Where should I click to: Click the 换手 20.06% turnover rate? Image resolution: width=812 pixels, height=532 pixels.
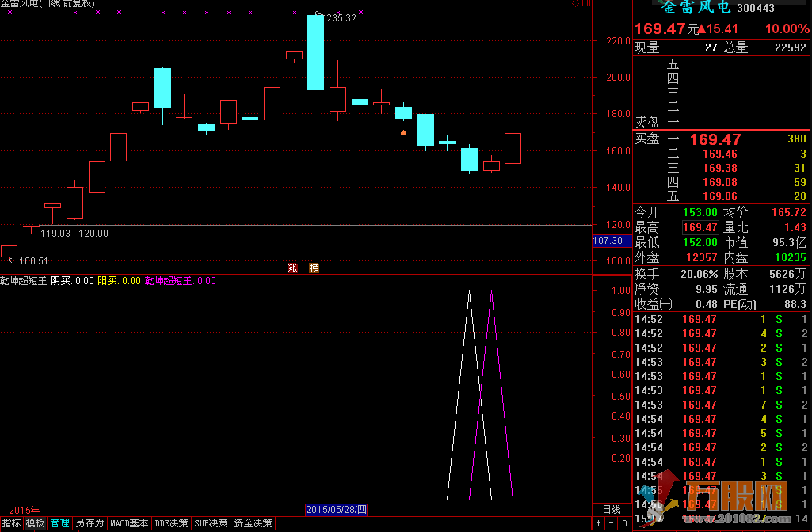pyautogui.click(x=700, y=274)
